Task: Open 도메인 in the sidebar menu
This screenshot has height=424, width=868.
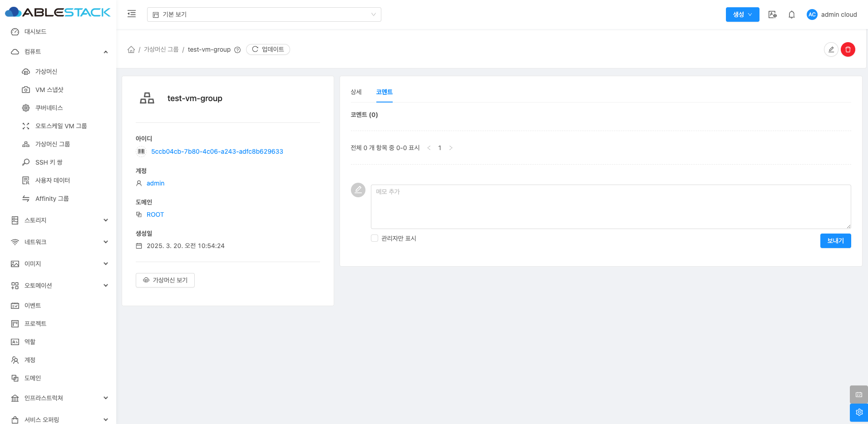Action: click(x=58, y=378)
